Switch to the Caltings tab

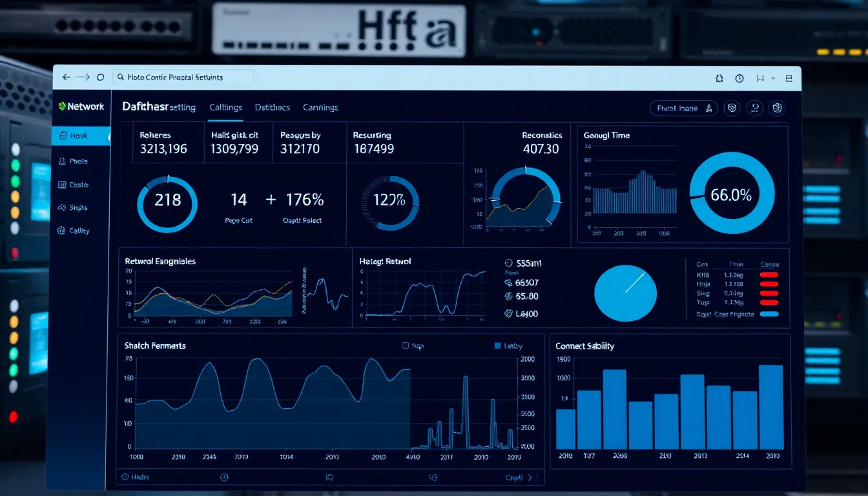coord(225,108)
